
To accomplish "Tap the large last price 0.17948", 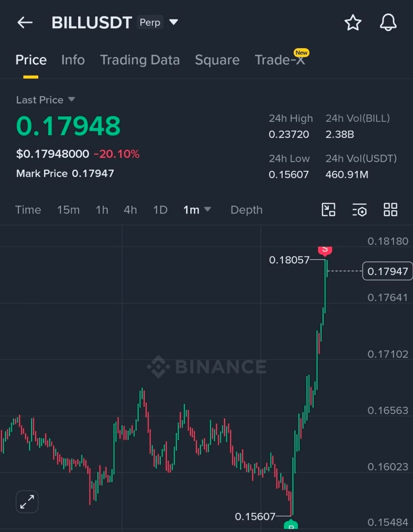I will click(x=68, y=126).
